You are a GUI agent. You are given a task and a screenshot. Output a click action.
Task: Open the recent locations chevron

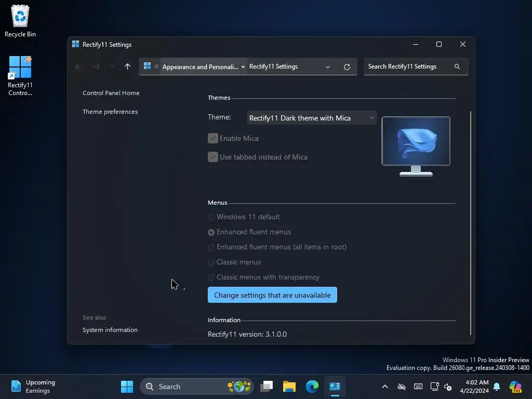pyautogui.click(x=112, y=66)
